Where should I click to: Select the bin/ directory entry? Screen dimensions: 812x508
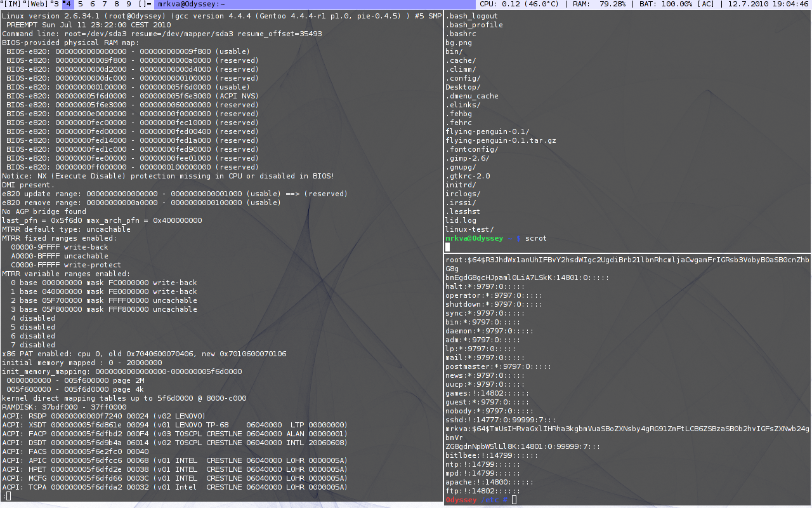point(454,51)
